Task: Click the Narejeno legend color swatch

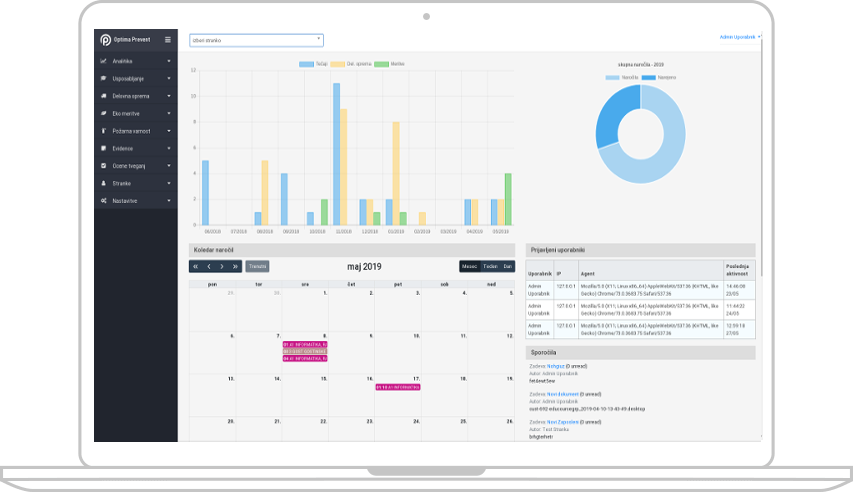Action: [x=648, y=77]
